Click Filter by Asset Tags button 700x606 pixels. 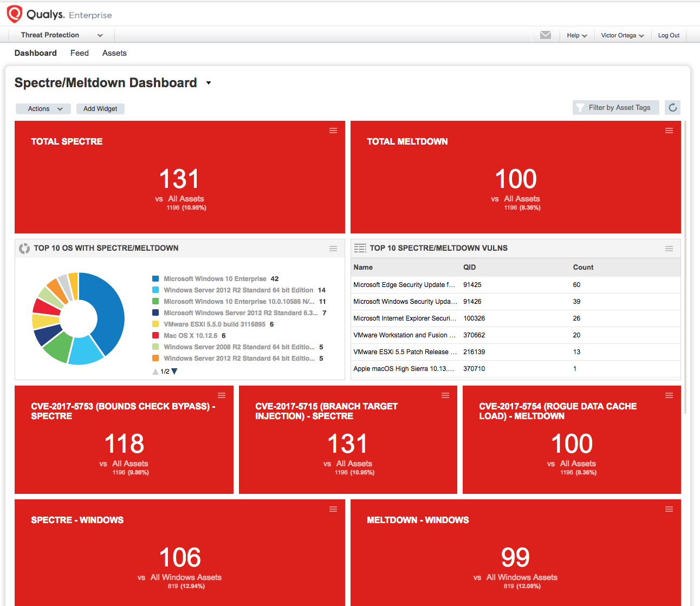point(615,108)
